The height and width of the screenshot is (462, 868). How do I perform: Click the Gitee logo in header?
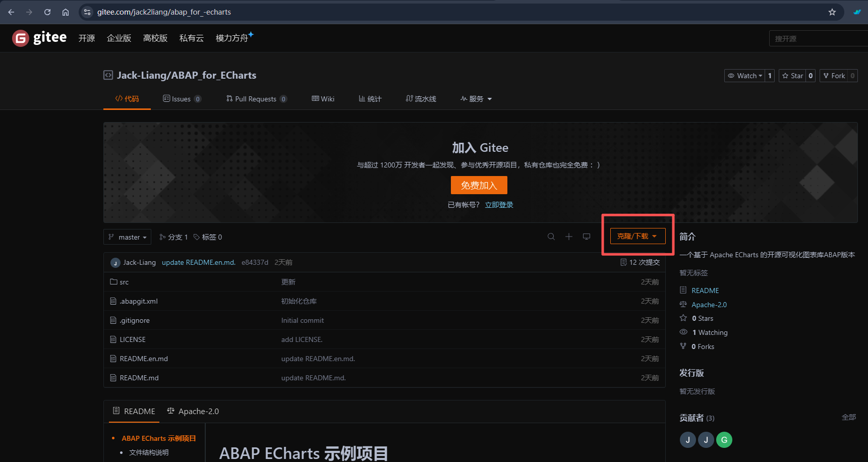39,38
